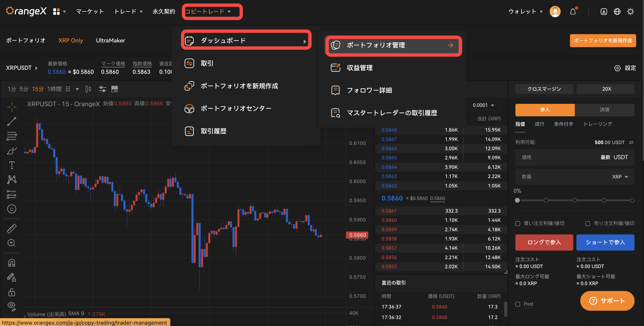Toggle stay-in-drawing-mode pencil lock
This screenshot has height=326, width=644.
(x=12, y=277)
